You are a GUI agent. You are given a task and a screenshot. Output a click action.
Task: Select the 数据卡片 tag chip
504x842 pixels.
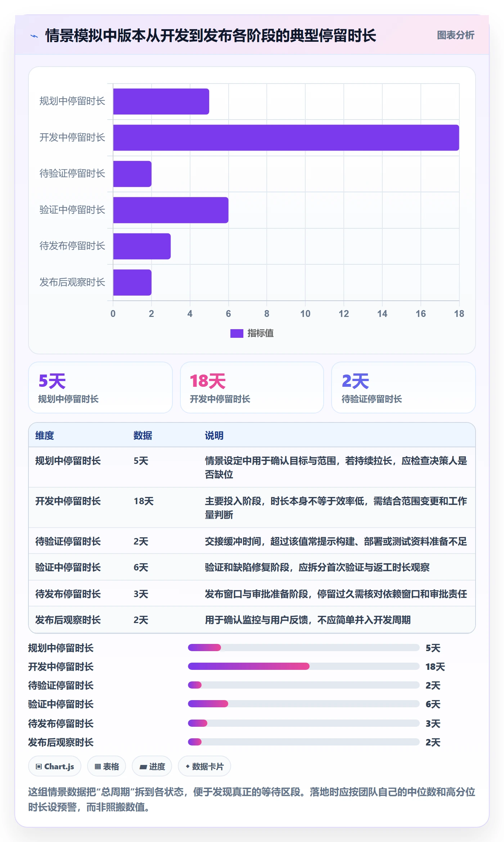click(x=204, y=766)
